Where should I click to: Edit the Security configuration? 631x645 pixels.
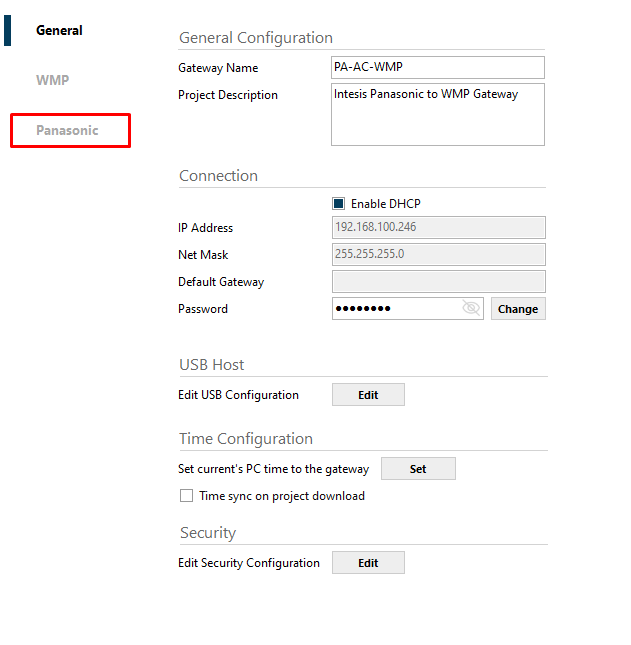[368, 563]
